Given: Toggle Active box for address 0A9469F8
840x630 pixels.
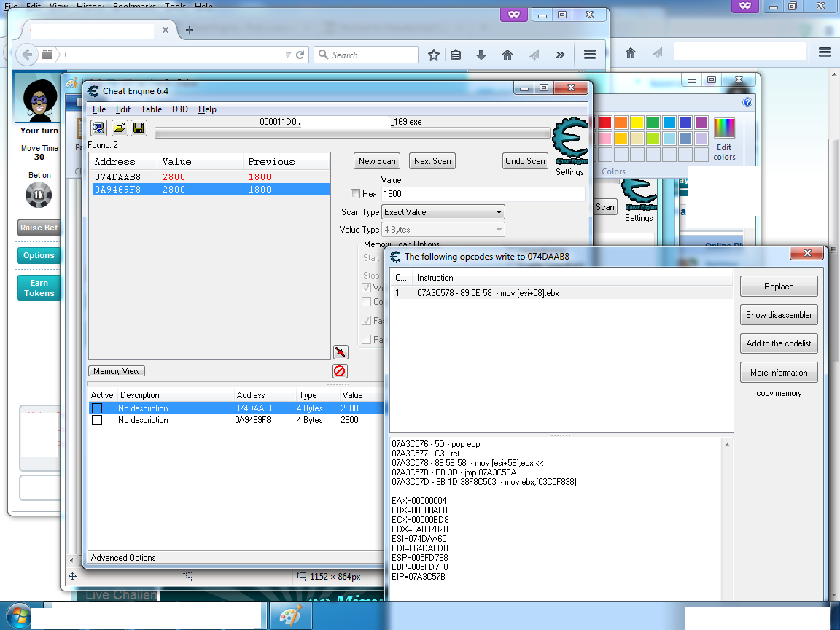Looking at the screenshot, I should (x=97, y=420).
